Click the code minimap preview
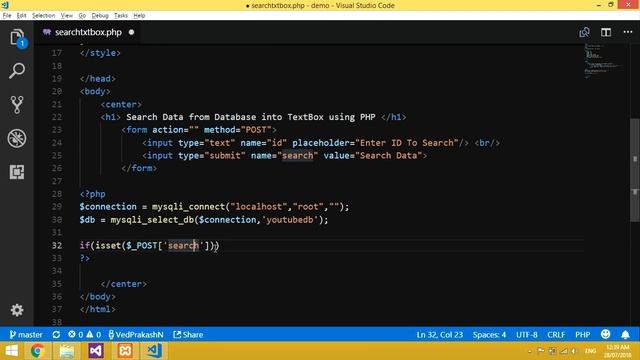The image size is (640, 360). point(603,61)
